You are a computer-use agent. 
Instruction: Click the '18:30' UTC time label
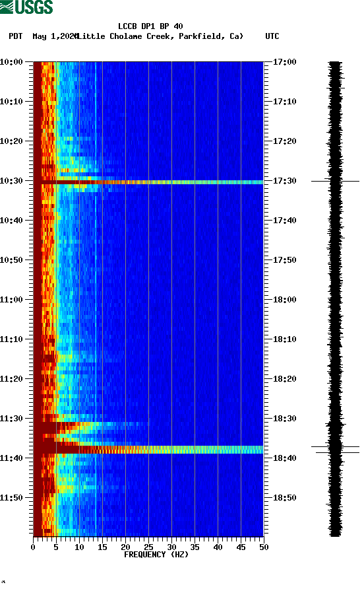click(284, 419)
